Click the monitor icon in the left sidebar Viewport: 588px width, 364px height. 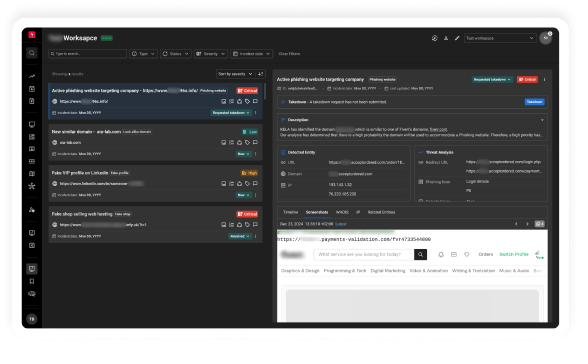click(x=32, y=124)
